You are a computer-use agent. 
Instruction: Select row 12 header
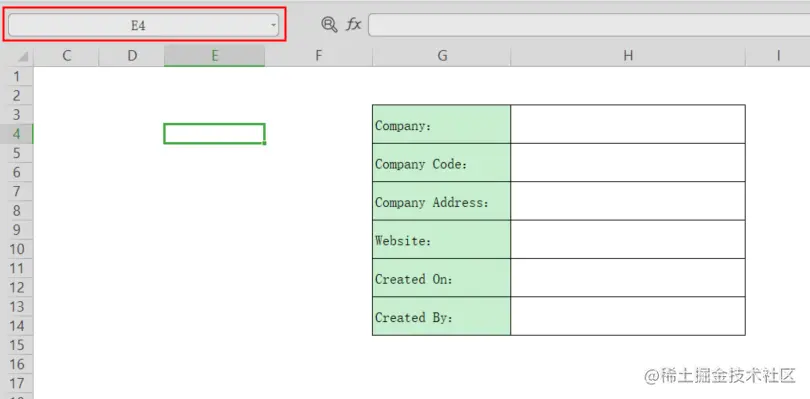click(x=17, y=287)
